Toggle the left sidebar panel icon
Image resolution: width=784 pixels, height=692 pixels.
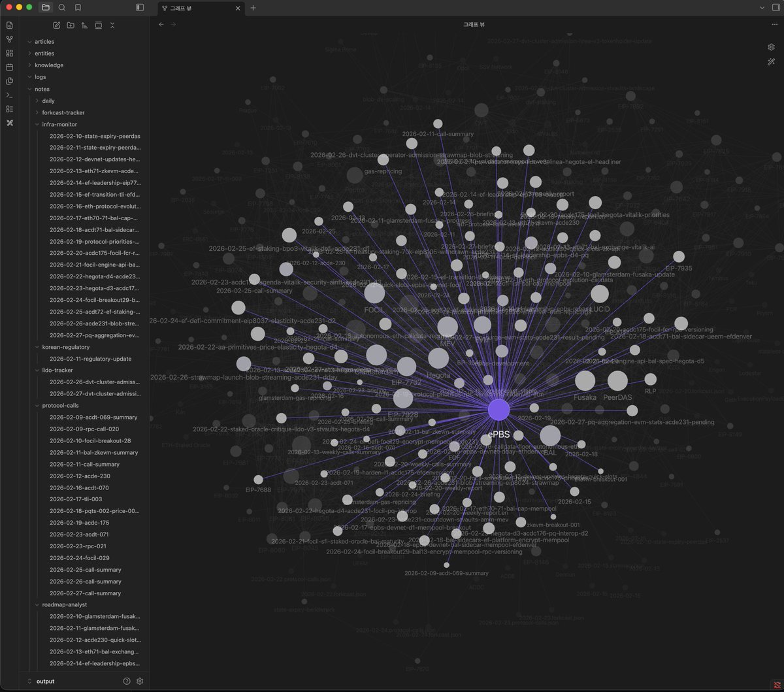click(139, 8)
